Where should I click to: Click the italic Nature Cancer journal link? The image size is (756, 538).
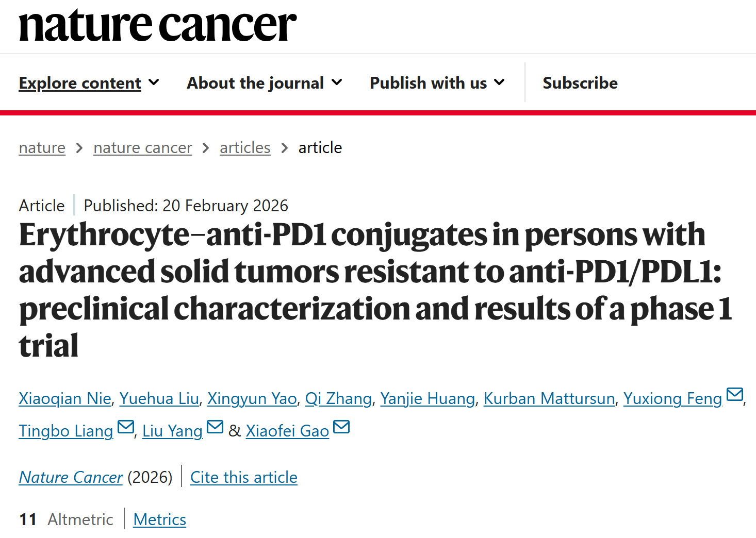(71, 477)
